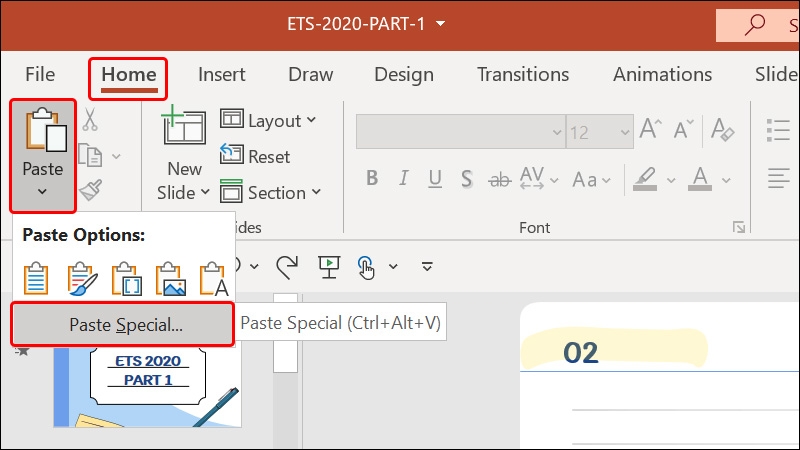The height and width of the screenshot is (450, 800).
Task: Click the Redo arrow icon
Action: (x=287, y=267)
